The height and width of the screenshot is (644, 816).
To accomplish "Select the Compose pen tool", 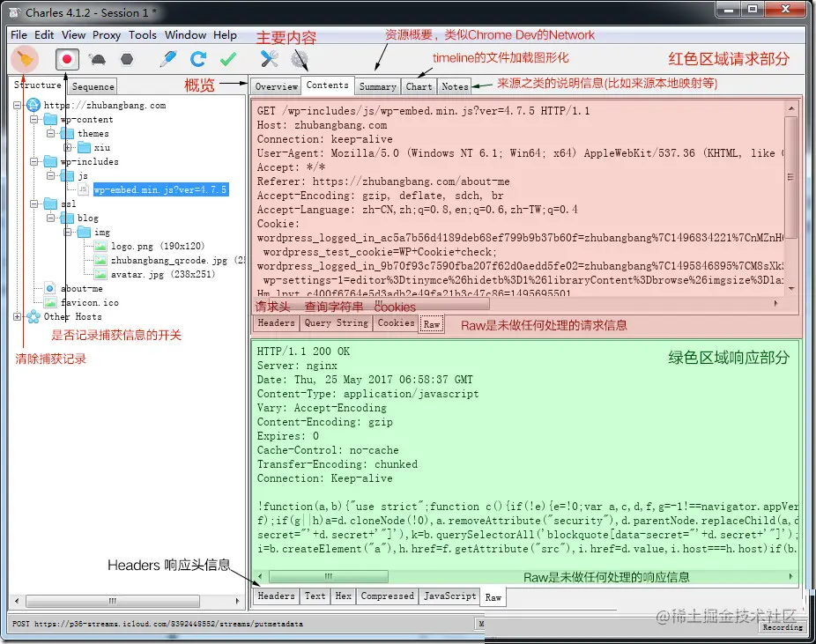I will [168, 59].
